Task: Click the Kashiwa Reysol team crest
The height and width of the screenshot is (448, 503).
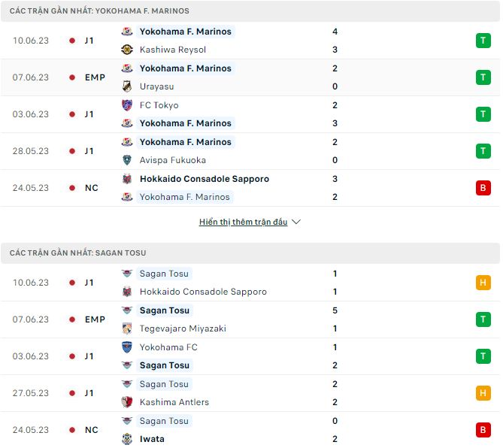Action: pos(127,50)
